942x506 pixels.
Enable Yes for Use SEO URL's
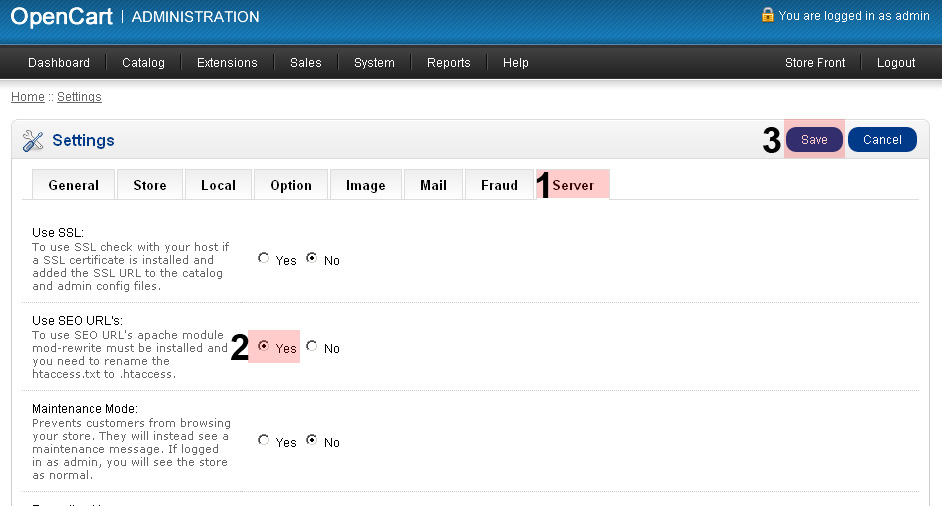[264, 346]
